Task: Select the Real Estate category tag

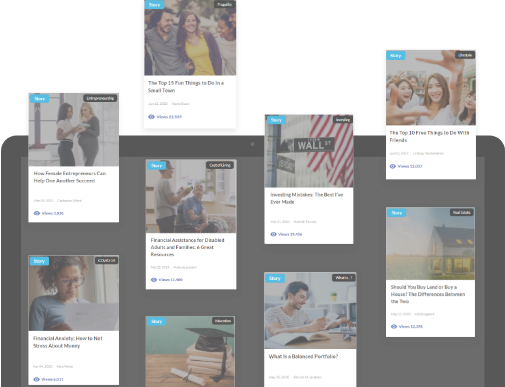Action: (462, 212)
